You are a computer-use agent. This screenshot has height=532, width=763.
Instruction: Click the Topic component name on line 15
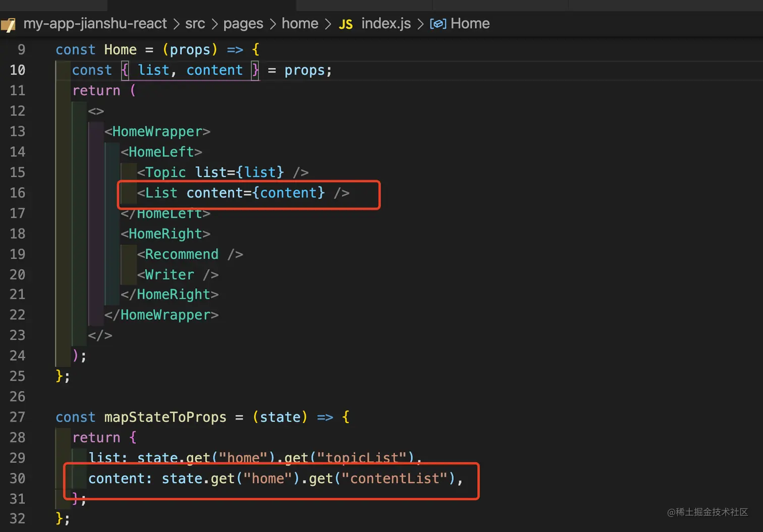[x=166, y=173]
